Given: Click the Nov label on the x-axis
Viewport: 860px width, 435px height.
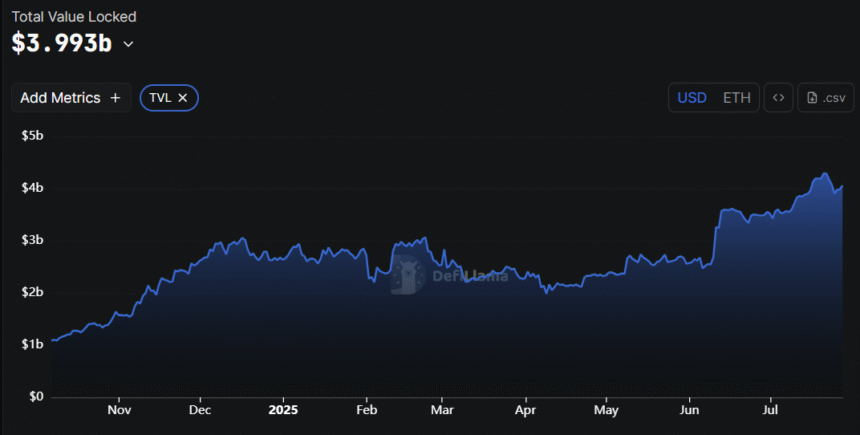Looking at the screenshot, I should click(x=119, y=409).
